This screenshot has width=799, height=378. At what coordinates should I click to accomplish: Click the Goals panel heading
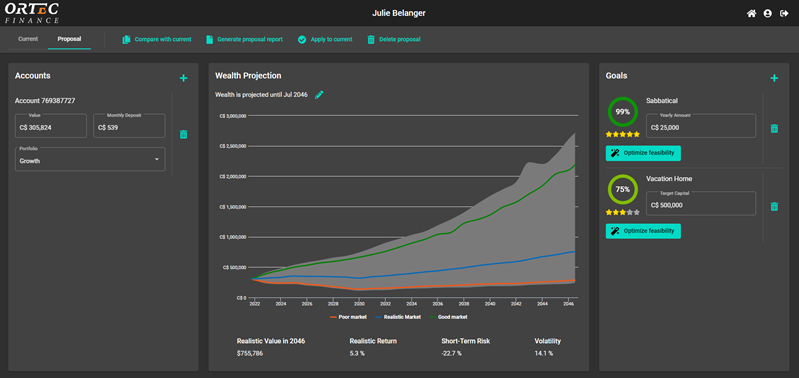coord(616,75)
